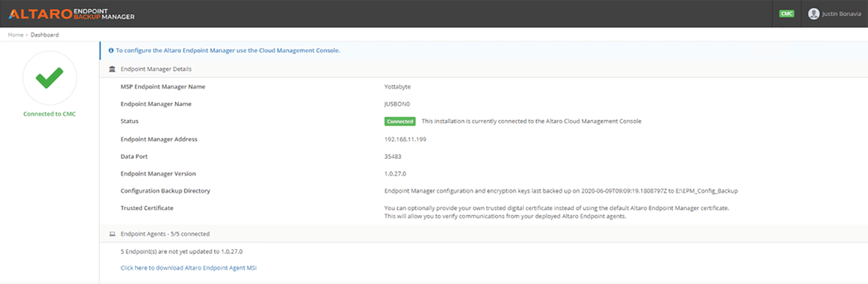Click the Altaro Endpoint Backup Manager logo

pyautogui.click(x=72, y=14)
